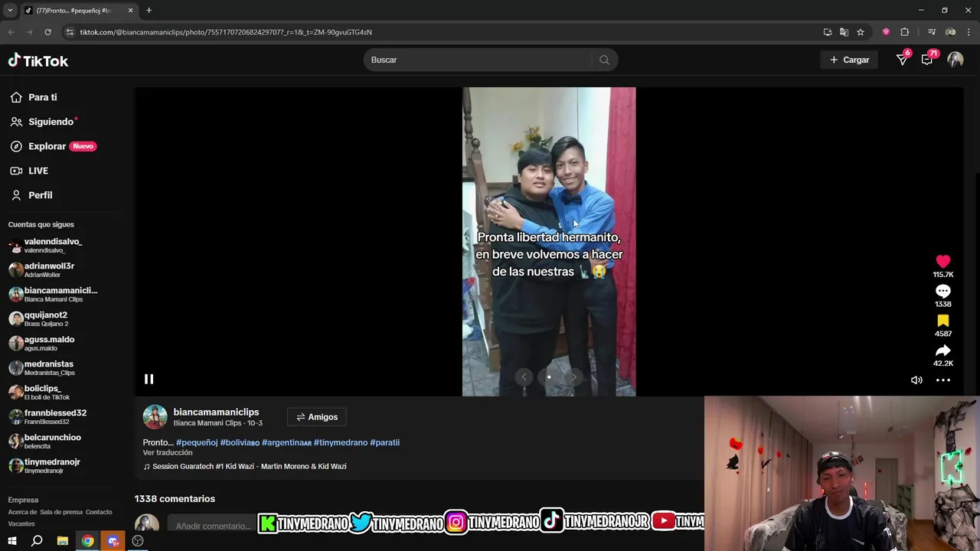Open the translate page icon
This screenshot has height=551, width=980.
(x=844, y=32)
